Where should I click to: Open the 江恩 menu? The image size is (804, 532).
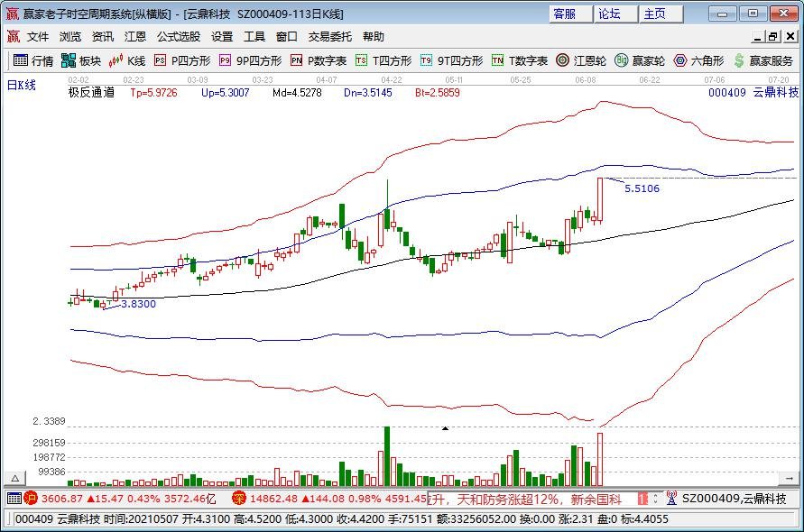135,36
